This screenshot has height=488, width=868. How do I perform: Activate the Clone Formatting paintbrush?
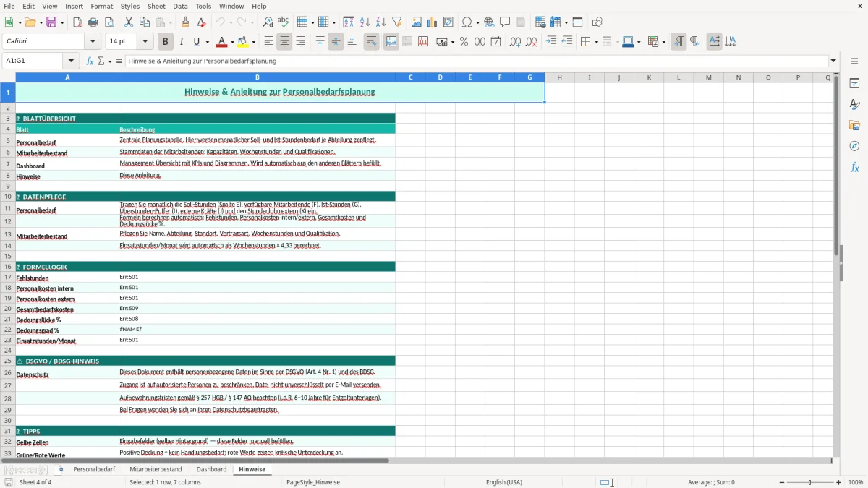click(185, 22)
